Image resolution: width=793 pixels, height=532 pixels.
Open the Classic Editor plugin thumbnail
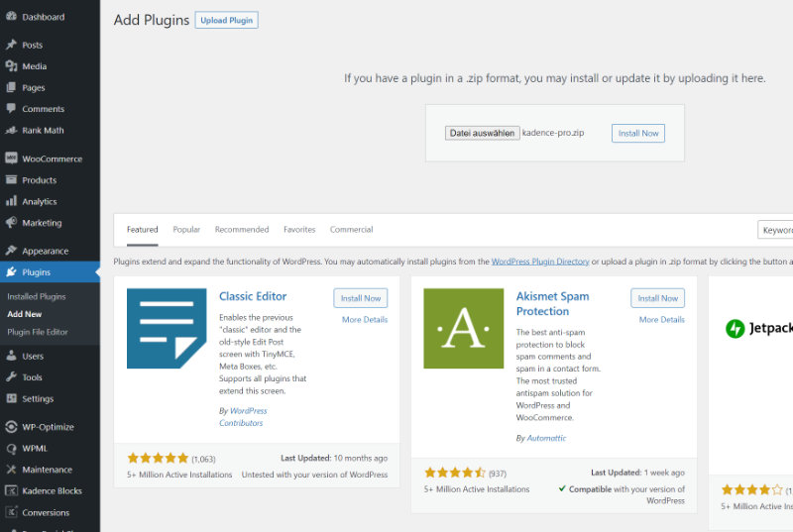click(x=167, y=328)
